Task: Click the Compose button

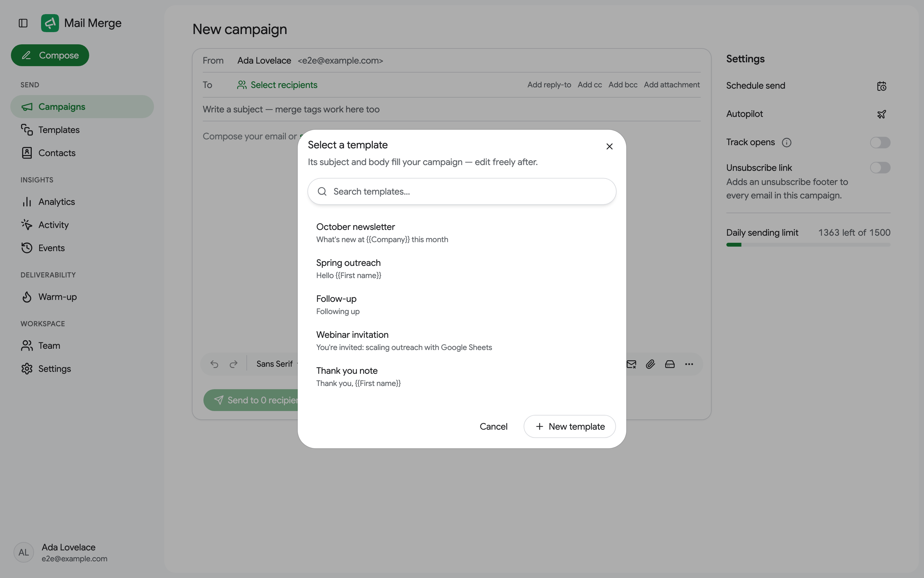Action: (50, 56)
